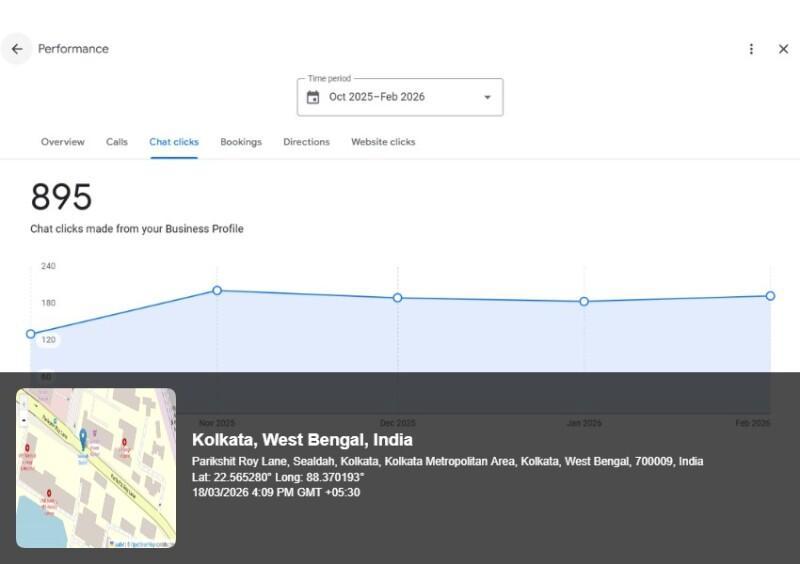Open the map thumbnail of Kolkata location
This screenshot has width=800, height=564.
click(96, 468)
